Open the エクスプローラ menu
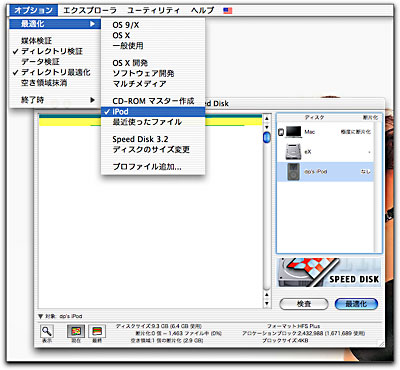 click(x=90, y=10)
